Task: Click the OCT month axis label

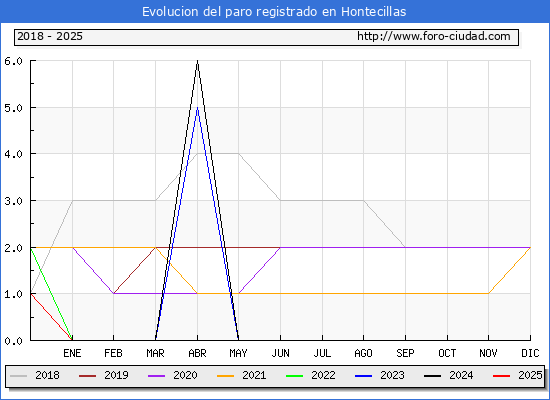Action: click(x=447, y=353)
